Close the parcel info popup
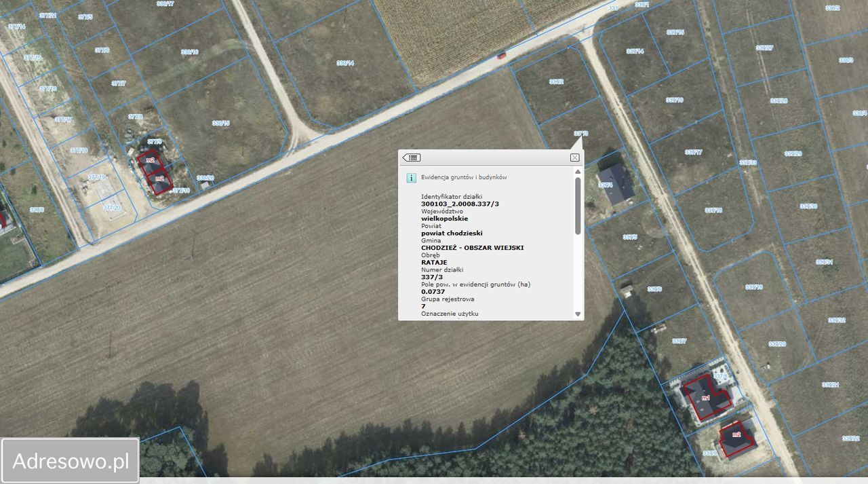The height and width of the screenshot is (484, 868). coord(574,157)
